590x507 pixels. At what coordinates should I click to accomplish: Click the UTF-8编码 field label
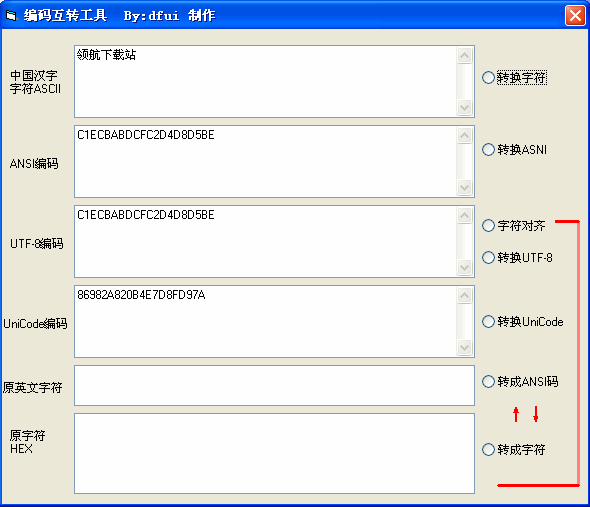[x=37, y=244]
